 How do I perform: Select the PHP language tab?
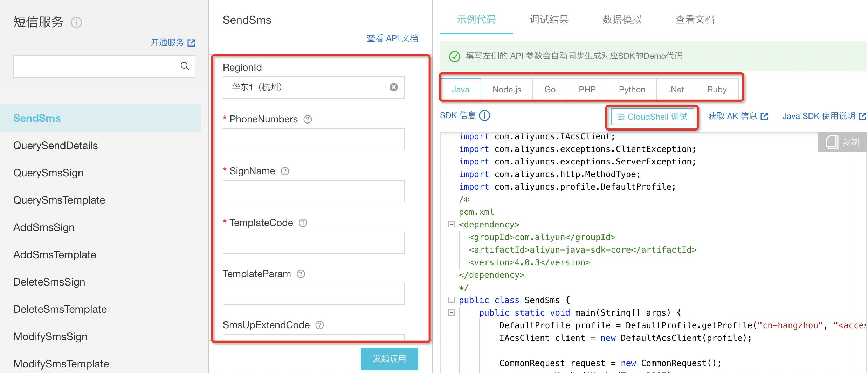pyautogui.click(x=587, y=90)
